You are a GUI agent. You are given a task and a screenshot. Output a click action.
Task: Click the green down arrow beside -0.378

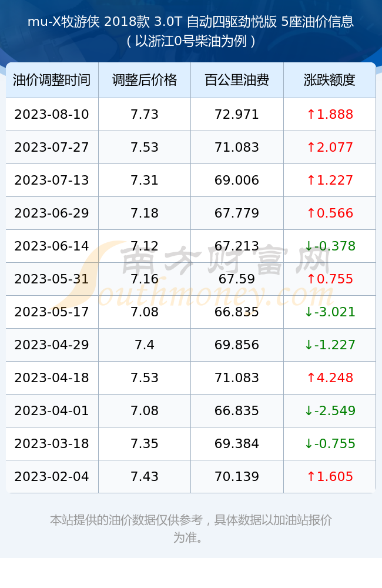pyautogui.click(x=309, y=246)
